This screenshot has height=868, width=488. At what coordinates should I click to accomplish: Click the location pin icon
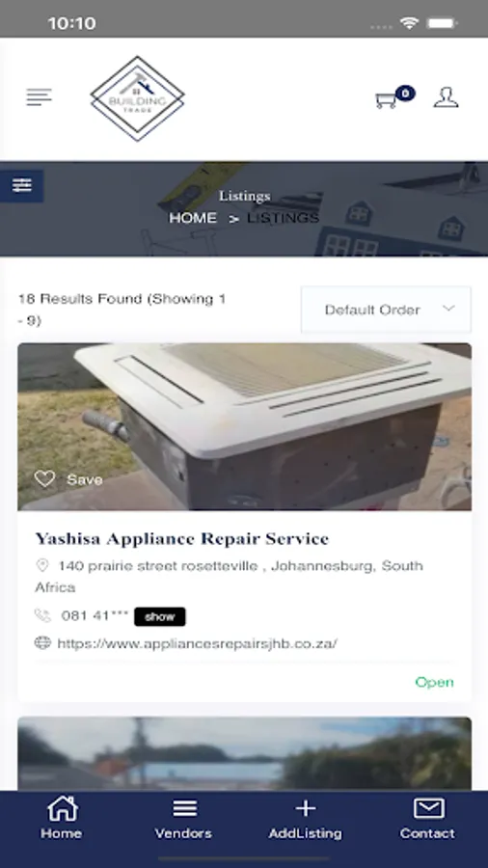[x=42, y=565]
